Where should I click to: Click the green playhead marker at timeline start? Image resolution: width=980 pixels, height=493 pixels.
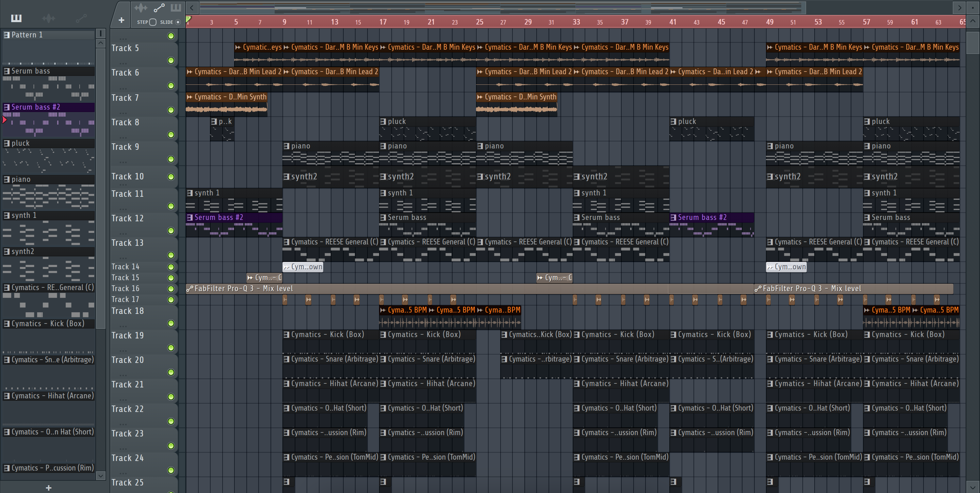(x=188, y=19)
